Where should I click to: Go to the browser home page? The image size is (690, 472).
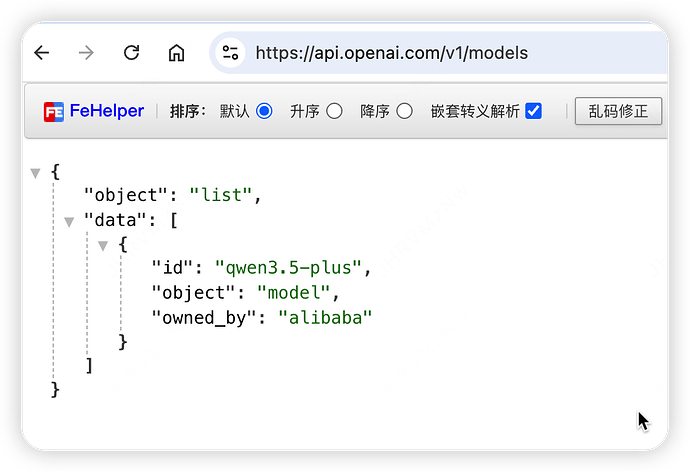[x=176, y=53]
